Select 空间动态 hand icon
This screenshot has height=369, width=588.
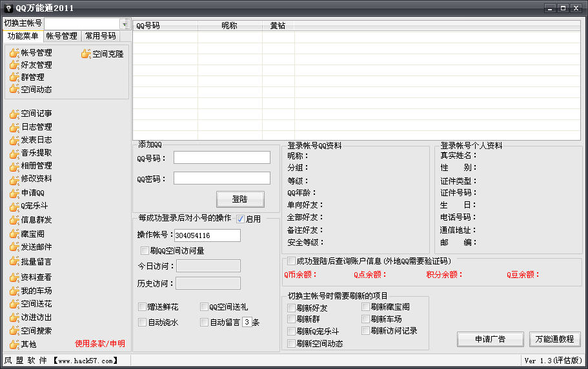(x=14, y=89)
